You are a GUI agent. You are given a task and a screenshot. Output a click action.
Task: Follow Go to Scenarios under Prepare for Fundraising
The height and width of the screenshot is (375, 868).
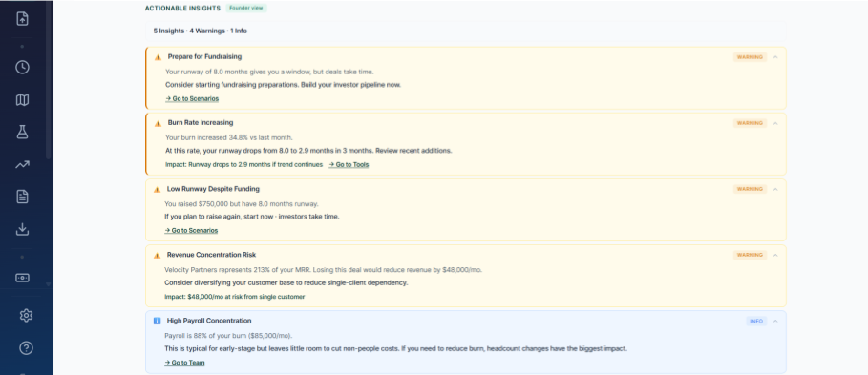point(192,99)
